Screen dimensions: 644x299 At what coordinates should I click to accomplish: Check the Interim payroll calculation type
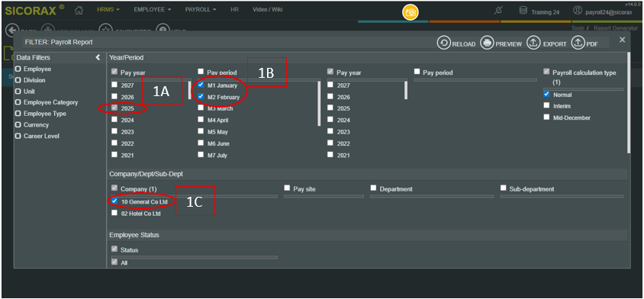pyautogui.click(x=546, y=105)
